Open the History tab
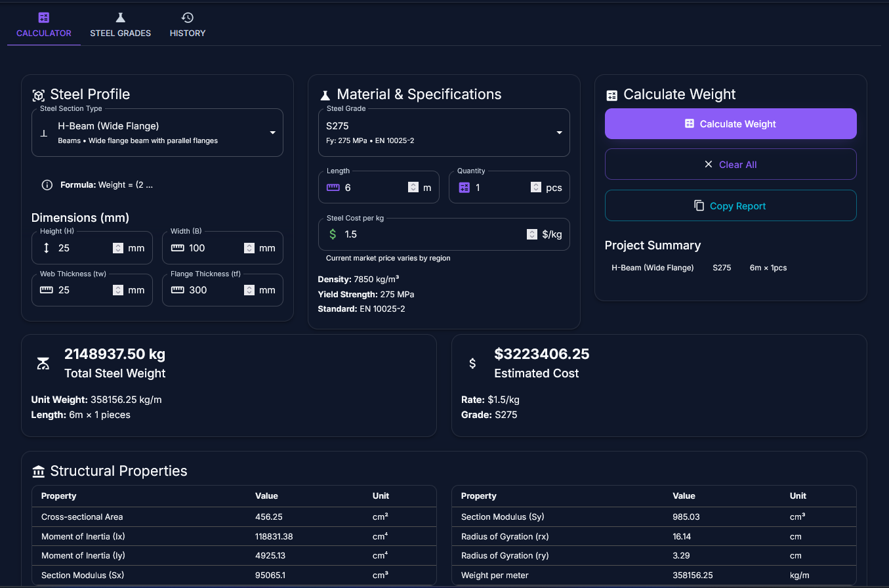This screenshot has width=889, height=588. click(188, 33)
